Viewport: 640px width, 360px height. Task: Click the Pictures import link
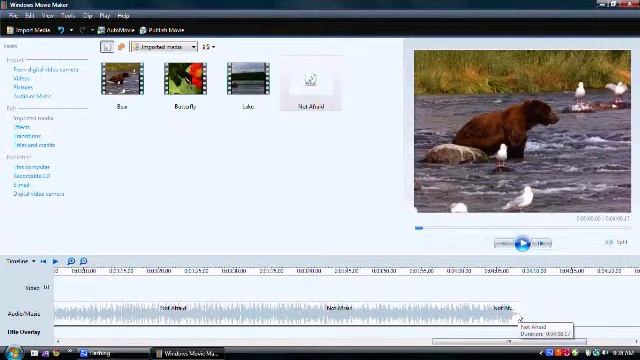[x=23, y=87]
